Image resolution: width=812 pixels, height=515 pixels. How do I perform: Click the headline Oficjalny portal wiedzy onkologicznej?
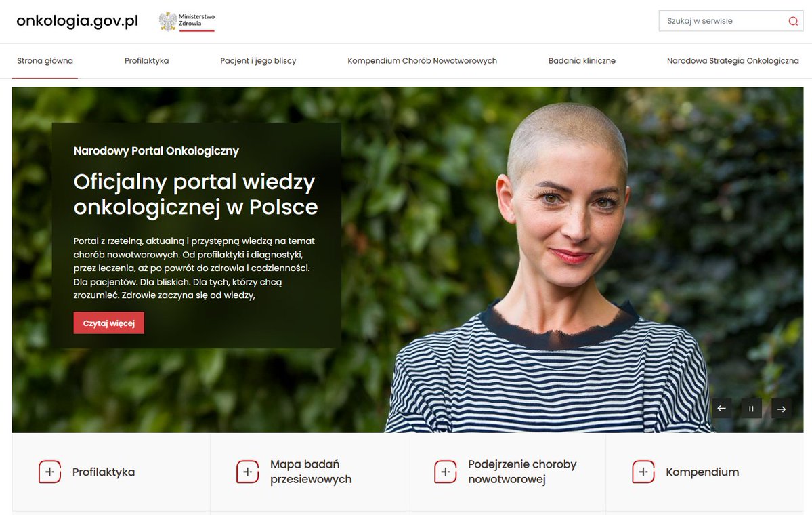(195, 194)
